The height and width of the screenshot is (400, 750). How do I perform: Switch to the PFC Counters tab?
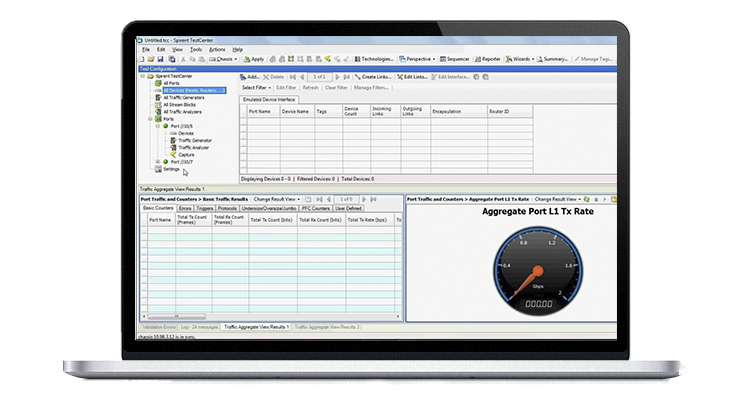tap(316, 209)
